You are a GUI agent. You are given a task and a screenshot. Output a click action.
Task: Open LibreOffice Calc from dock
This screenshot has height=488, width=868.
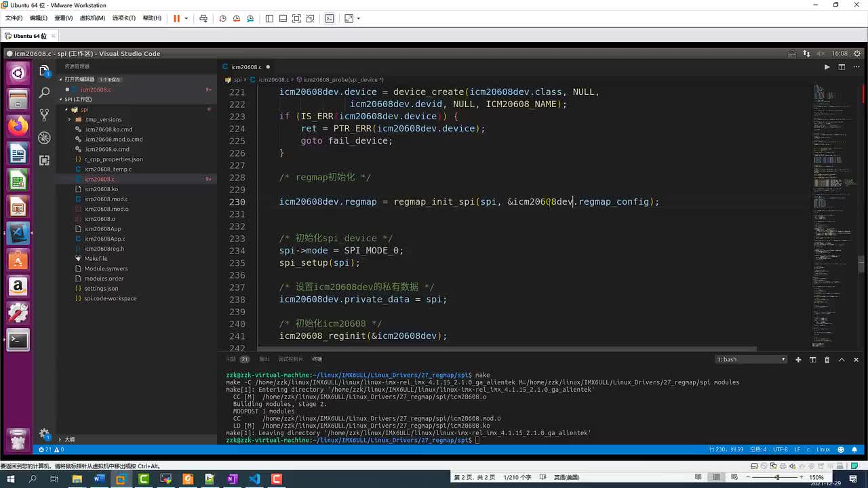[18, 180]
